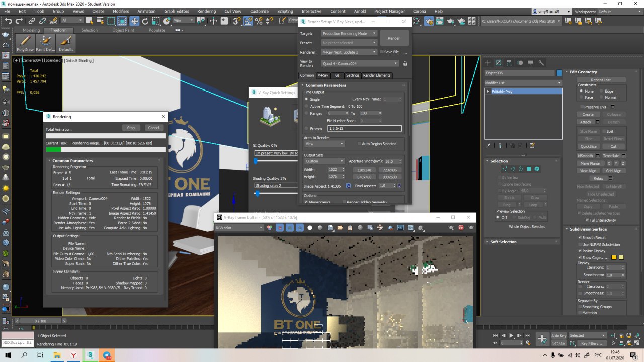Image resolution: width=644 pixels, height=362 pixels.
Task: Open the Paint Deform brush tool
Action: coord(45,44)
